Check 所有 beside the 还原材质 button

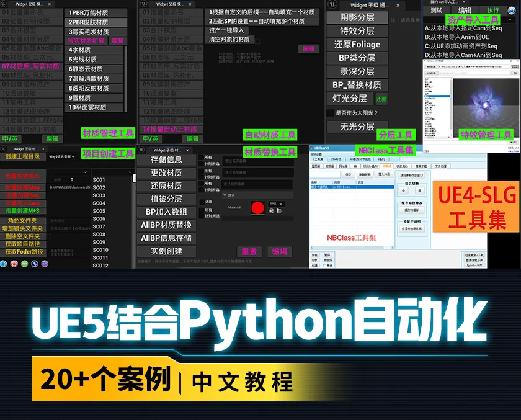[201, 184]
